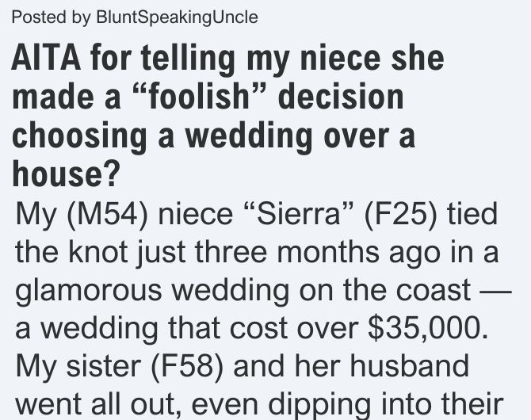
Task: Open the BluntSpeakingUncle user profile link
Action: [177, 17]
